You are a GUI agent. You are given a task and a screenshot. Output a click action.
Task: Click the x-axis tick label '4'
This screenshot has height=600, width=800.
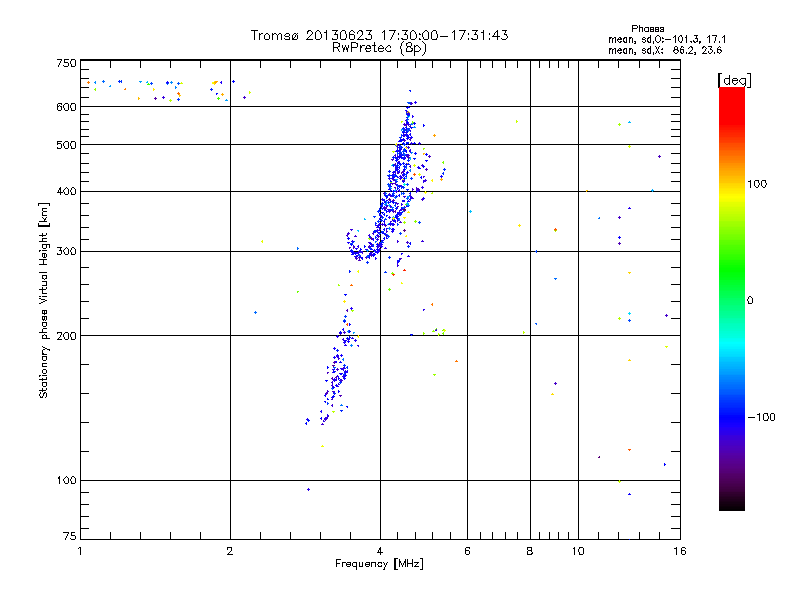click(x=380, y=551)
